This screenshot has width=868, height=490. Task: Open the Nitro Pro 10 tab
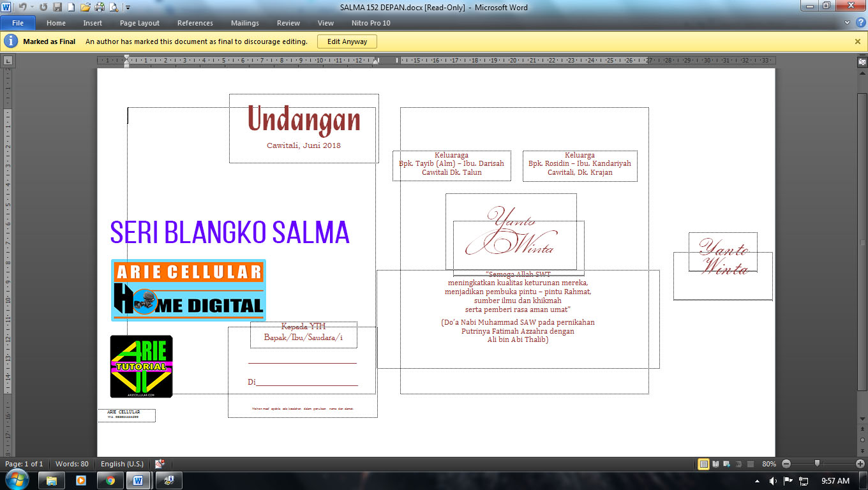pyautogui.click(x=371, y=23)
